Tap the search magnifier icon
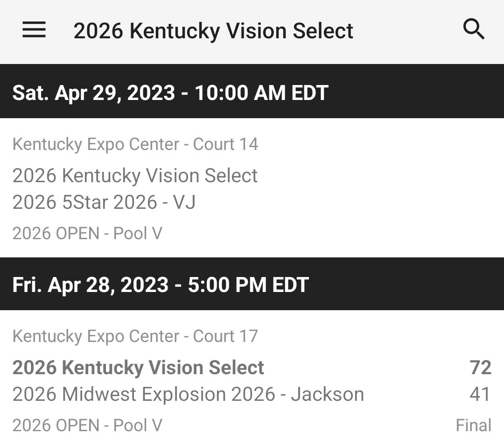The width and height of the screenshot is (504, 448). (x=474, y=30)
